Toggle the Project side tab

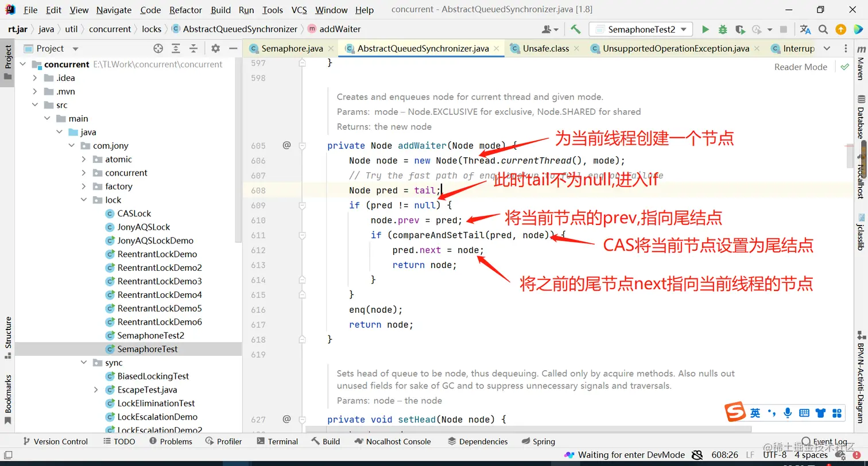8,63
